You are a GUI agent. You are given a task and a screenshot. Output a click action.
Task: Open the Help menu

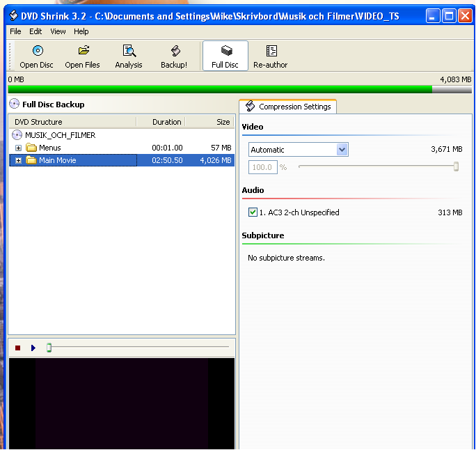pyautogui.click(x=81, y=31)
